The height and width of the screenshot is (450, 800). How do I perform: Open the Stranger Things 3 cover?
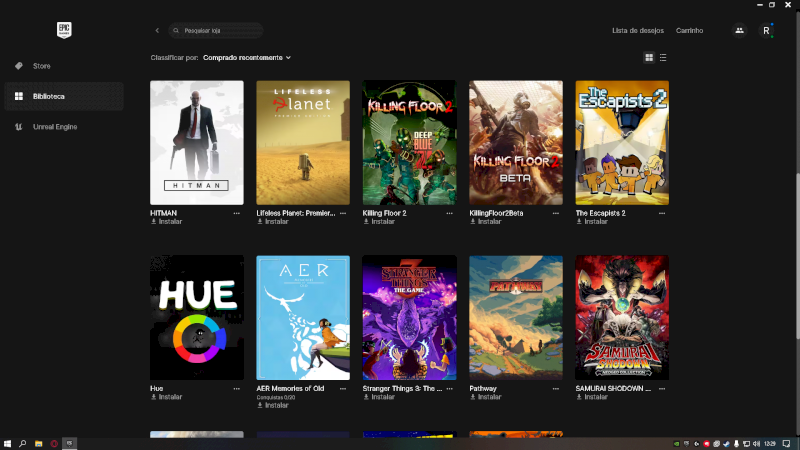[409, 317]
